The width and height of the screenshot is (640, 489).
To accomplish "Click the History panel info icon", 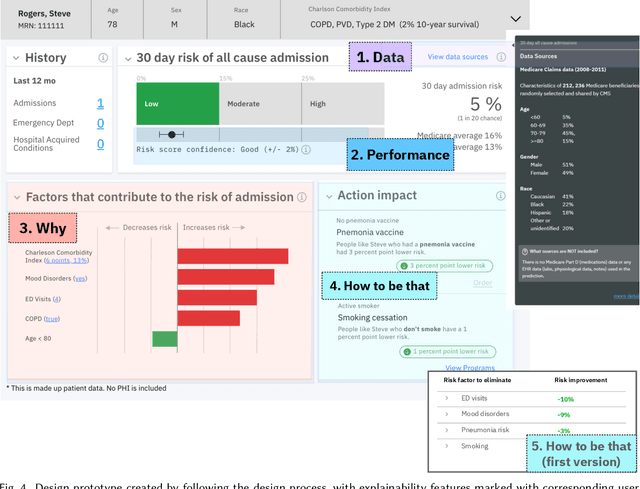I will tap(104, 59).
